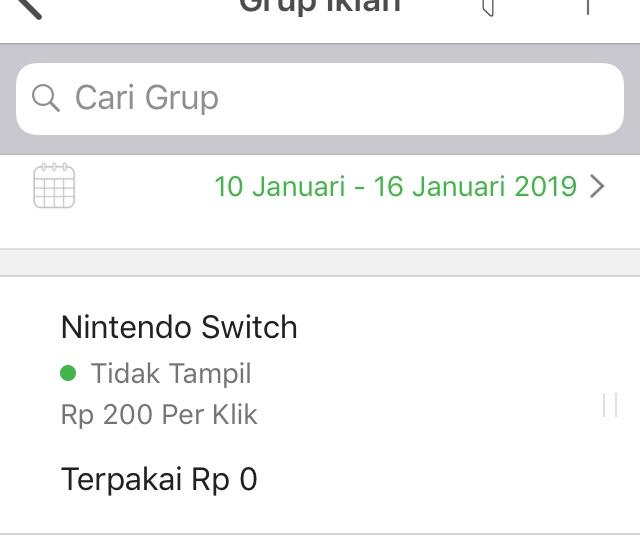Open the Nintendo Switch ad group
Image resolution: width=640 pixels, height=553 pixels.
point(179,327)
